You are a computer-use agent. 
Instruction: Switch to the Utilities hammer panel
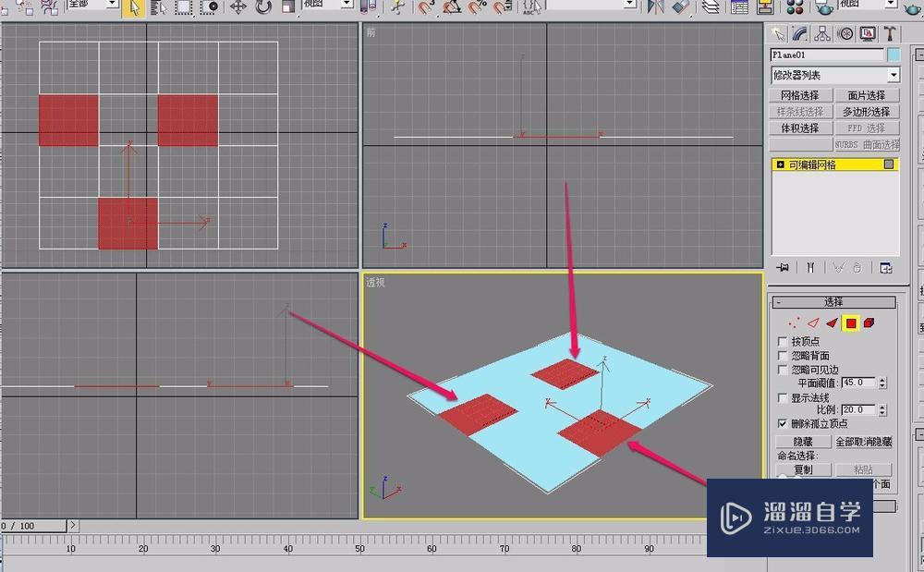pyautogui.click(x=890, y=34)
